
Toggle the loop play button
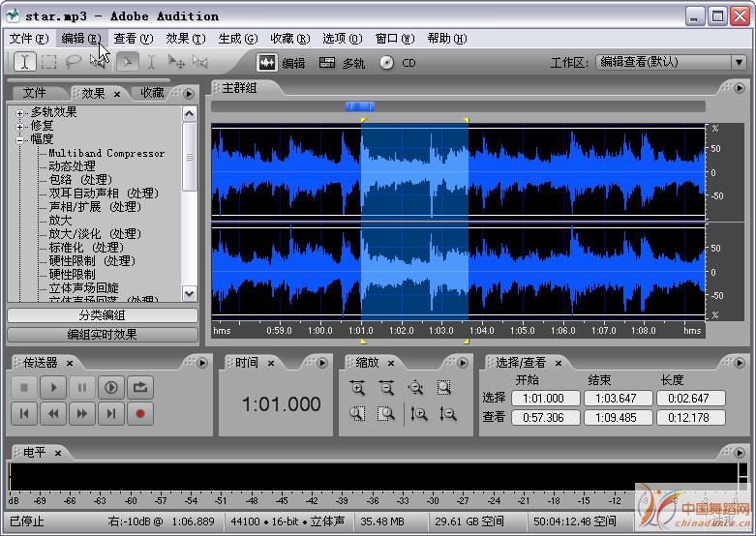[x=140, y=388]
